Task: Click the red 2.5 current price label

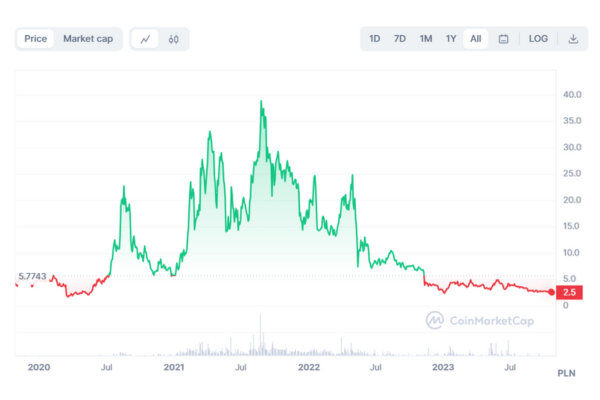Action: click(569, 292)
